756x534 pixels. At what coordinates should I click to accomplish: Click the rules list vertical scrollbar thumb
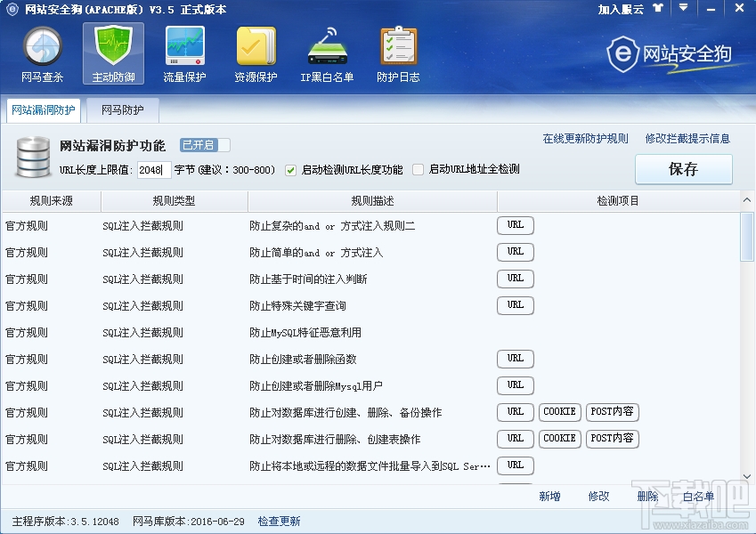coord(747,237)
